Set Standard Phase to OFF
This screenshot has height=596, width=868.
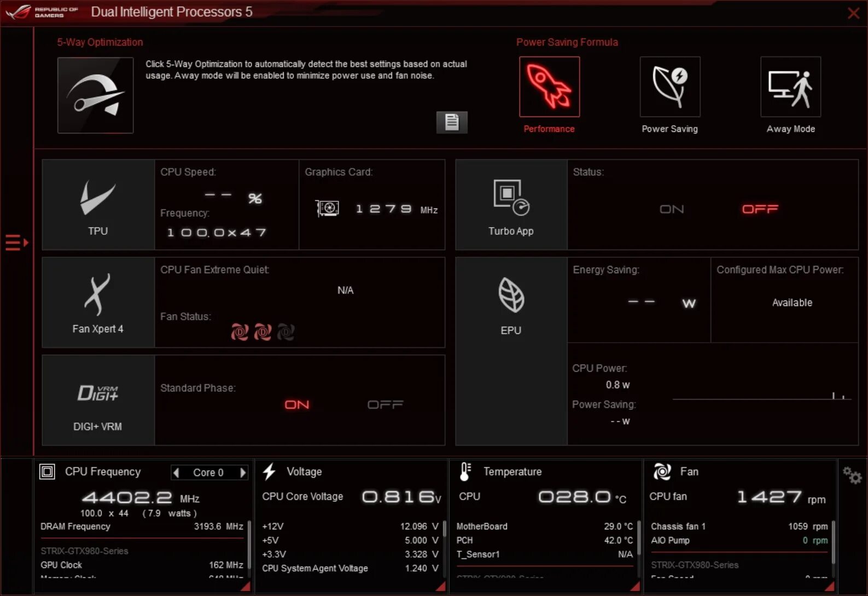click(385, 404)
